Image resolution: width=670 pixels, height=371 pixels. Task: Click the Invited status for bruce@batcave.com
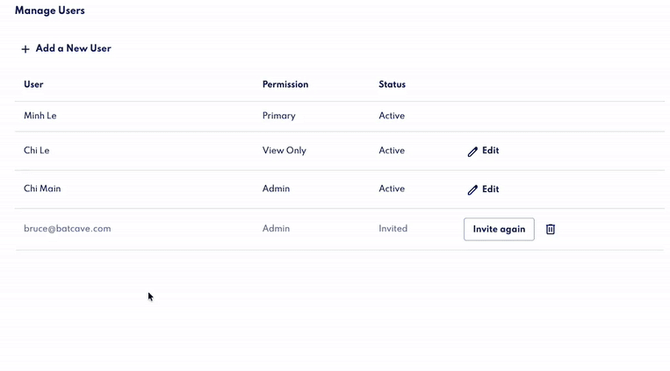click(x=393, y=229)
